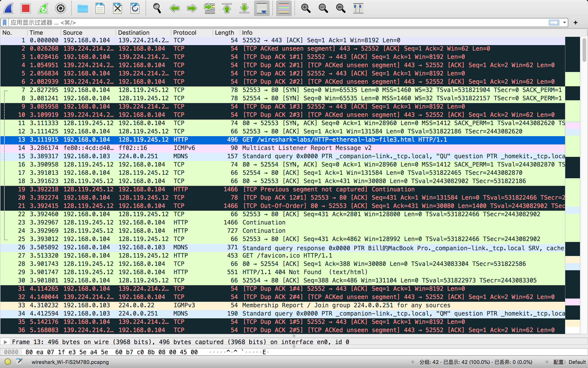Start capture with the shark fin icon
The height and width of the screenshot is (368, 588).
[x=8, y=9]
